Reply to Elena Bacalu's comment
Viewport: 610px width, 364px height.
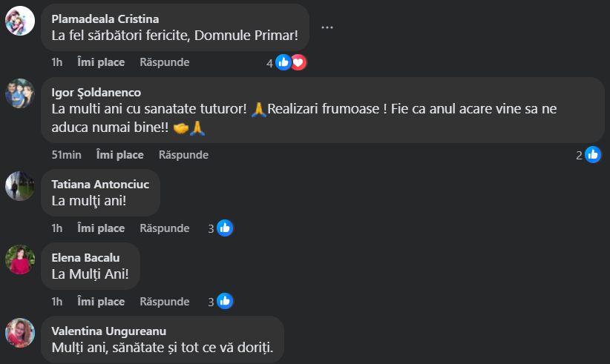[165, 302]
